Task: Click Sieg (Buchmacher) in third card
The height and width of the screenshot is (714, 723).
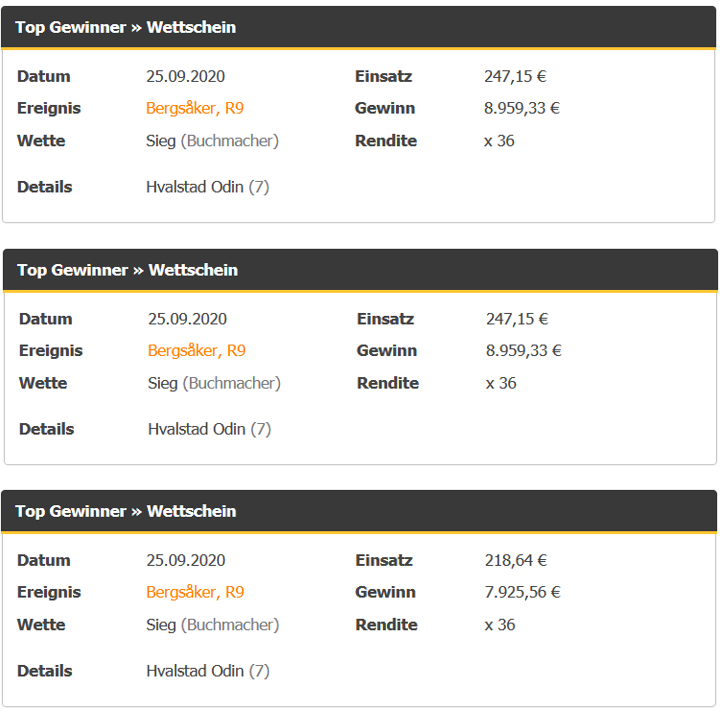Action: 212,625
